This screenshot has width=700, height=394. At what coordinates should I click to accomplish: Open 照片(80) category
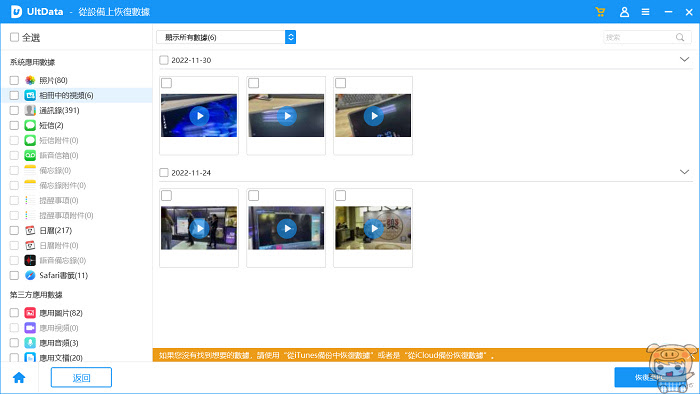tap(53, 80)
